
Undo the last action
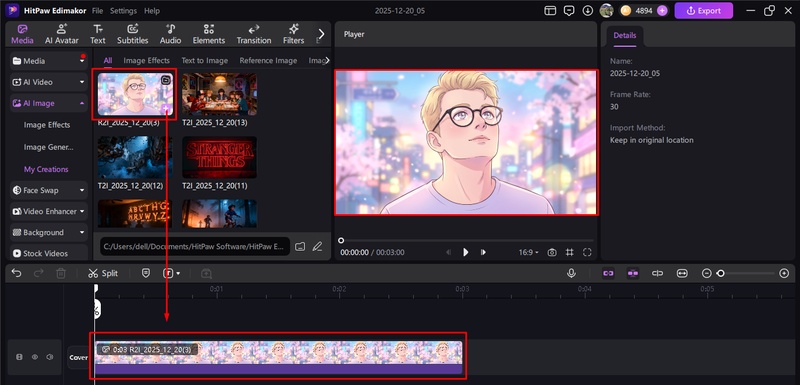pos(16,273)
